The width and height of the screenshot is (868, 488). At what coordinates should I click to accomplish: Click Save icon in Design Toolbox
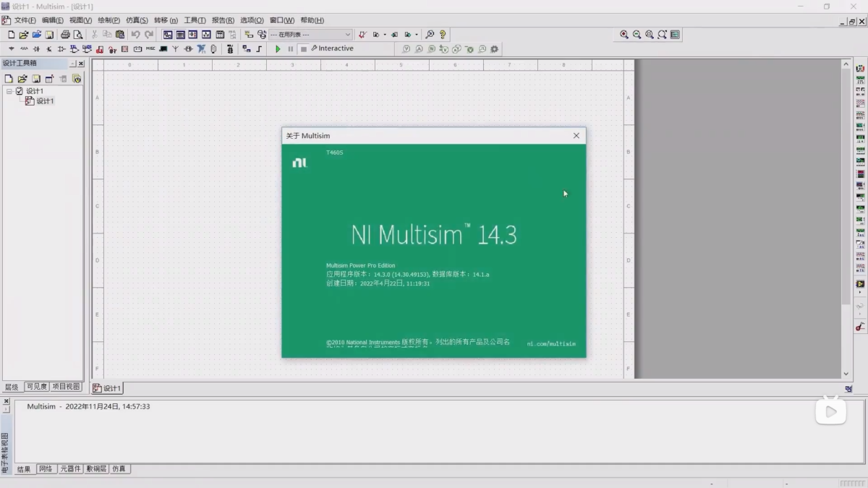click(x=36, y=79)
